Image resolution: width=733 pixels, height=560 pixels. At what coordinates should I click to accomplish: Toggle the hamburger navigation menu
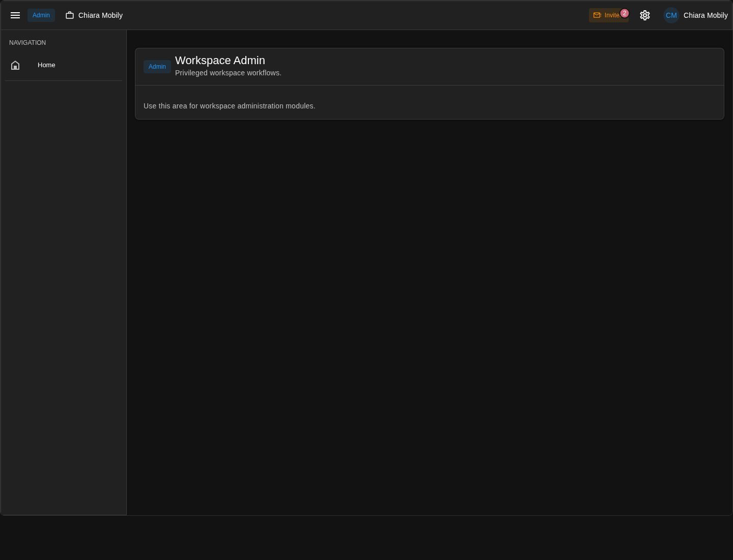click(15, 15)
